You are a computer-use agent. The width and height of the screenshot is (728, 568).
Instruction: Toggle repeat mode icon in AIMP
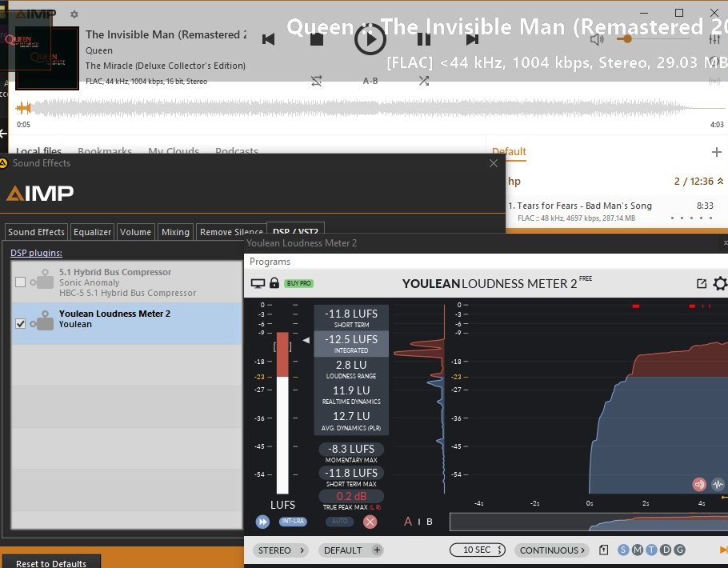coord(317,82)
